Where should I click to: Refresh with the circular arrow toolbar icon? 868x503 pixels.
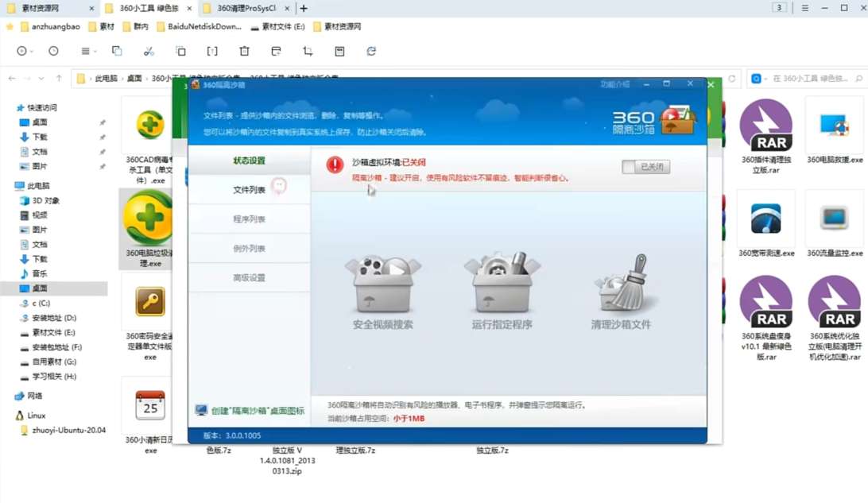tap(370, 49)
